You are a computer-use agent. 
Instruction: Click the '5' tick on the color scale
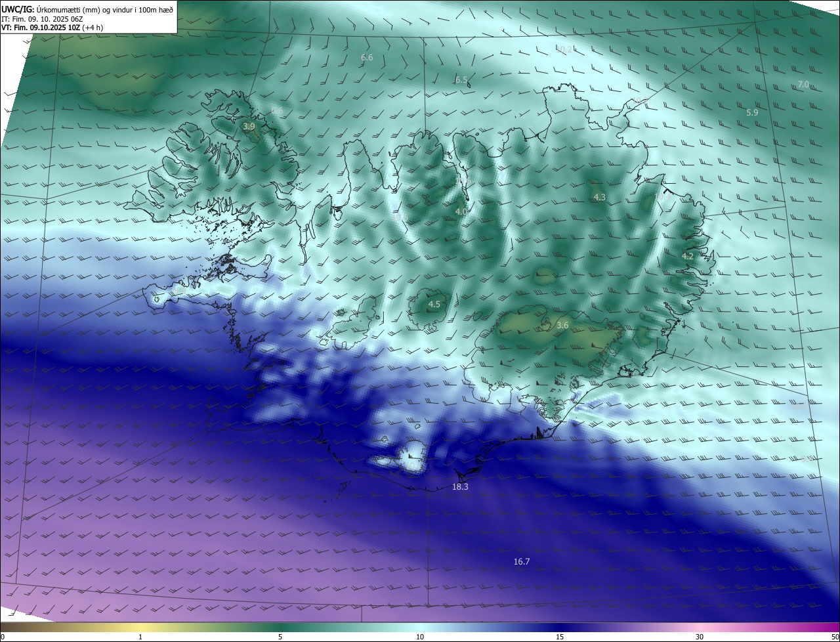pyautogui.click(x=280, y=637)
